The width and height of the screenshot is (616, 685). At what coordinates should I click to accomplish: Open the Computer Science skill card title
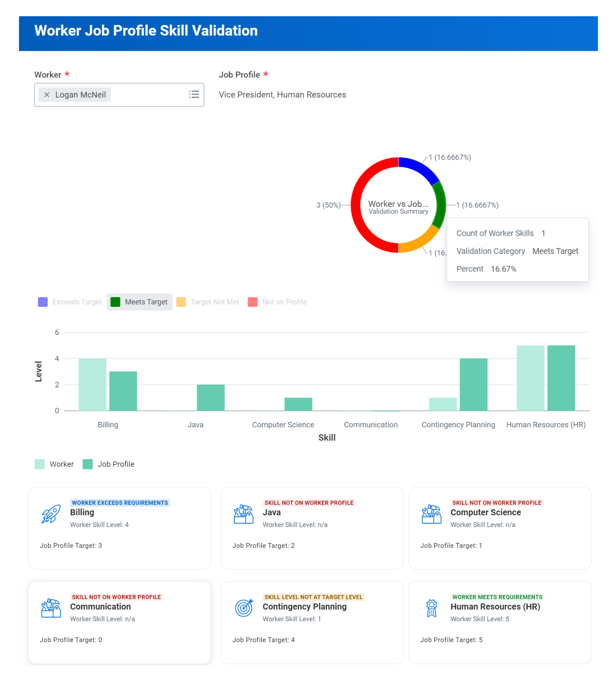486,512
